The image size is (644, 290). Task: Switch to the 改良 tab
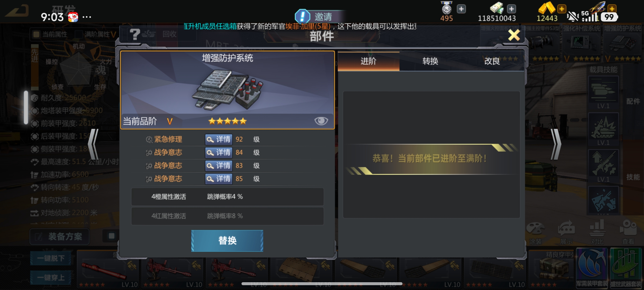pyautogui.click(x=492, y=61)
